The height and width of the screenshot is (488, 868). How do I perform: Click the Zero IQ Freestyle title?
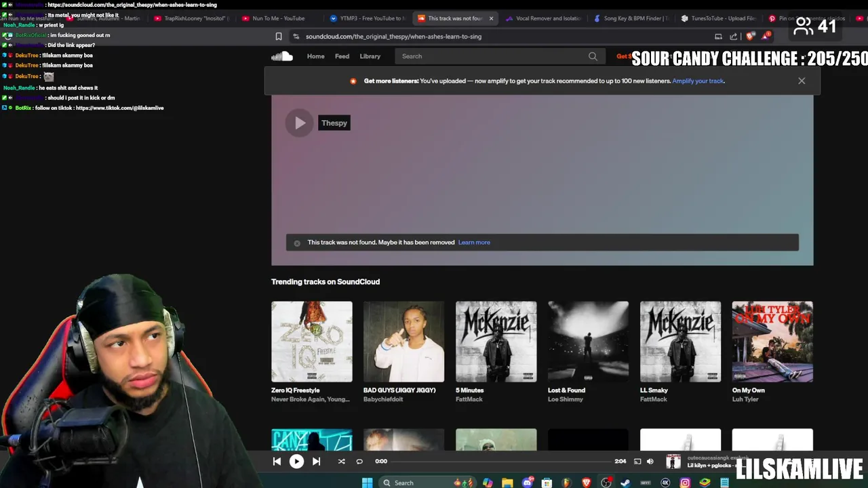(295, 390)
